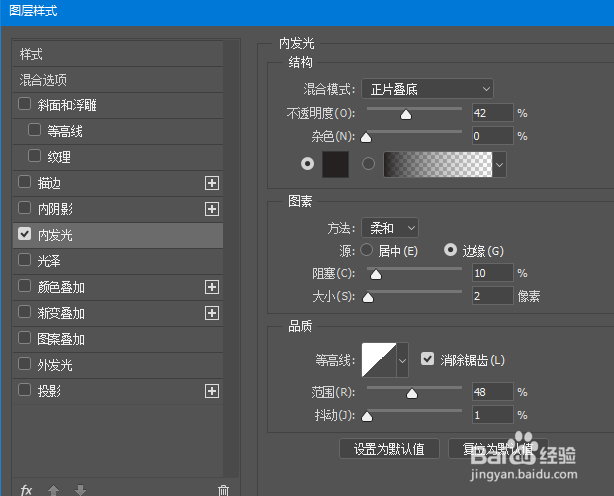Enable the 描边 checkbox
Image resolution: width=614 pixels, height=496 pixels.
pyautogui.click(x=25, y=182)
